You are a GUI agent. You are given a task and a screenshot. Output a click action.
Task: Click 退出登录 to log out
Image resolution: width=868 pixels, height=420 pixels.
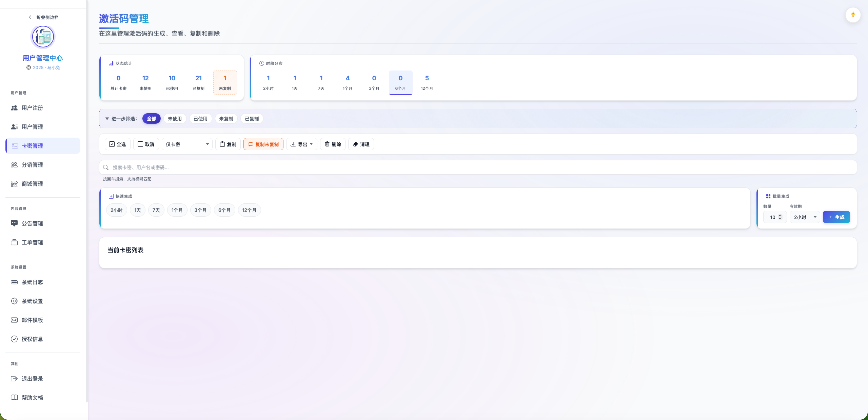[32, 379]
